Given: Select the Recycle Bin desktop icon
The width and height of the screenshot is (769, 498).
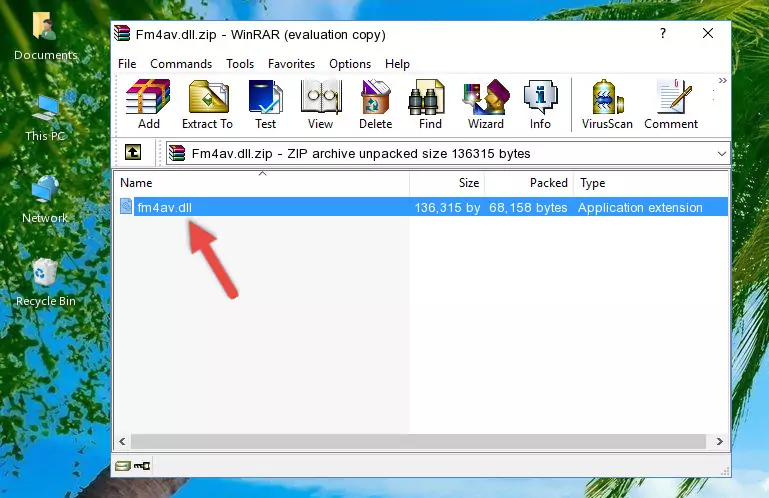Looking at the screenshot, I should [x=45, y=283].
